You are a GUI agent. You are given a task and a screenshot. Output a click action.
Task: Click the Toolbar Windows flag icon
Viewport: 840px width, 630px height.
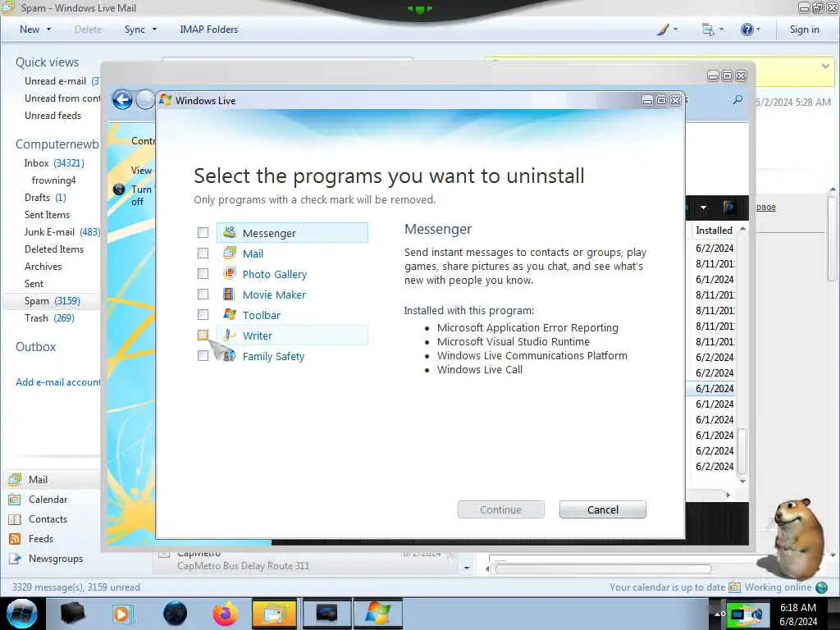tap(230, 314)
